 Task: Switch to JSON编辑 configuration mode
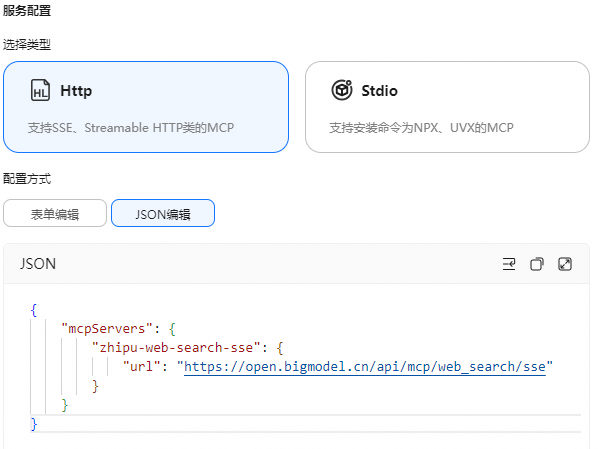pyautogui.click(x=163, y=213)
